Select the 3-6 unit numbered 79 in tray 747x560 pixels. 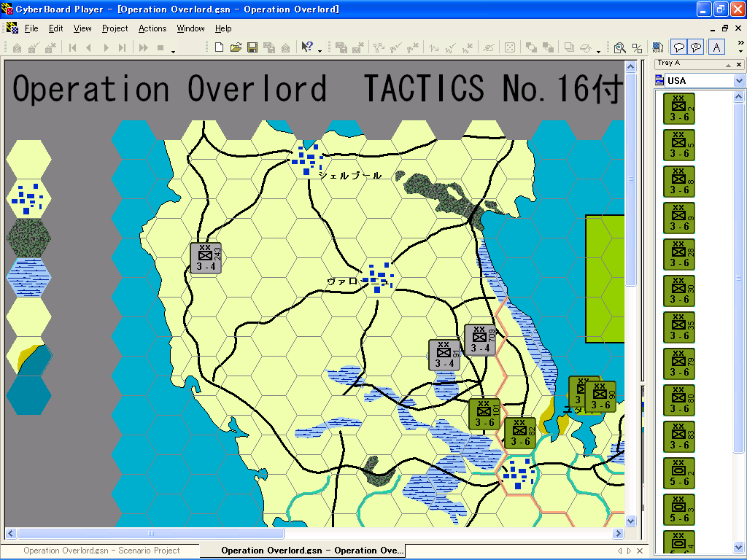tap(679, 365)
